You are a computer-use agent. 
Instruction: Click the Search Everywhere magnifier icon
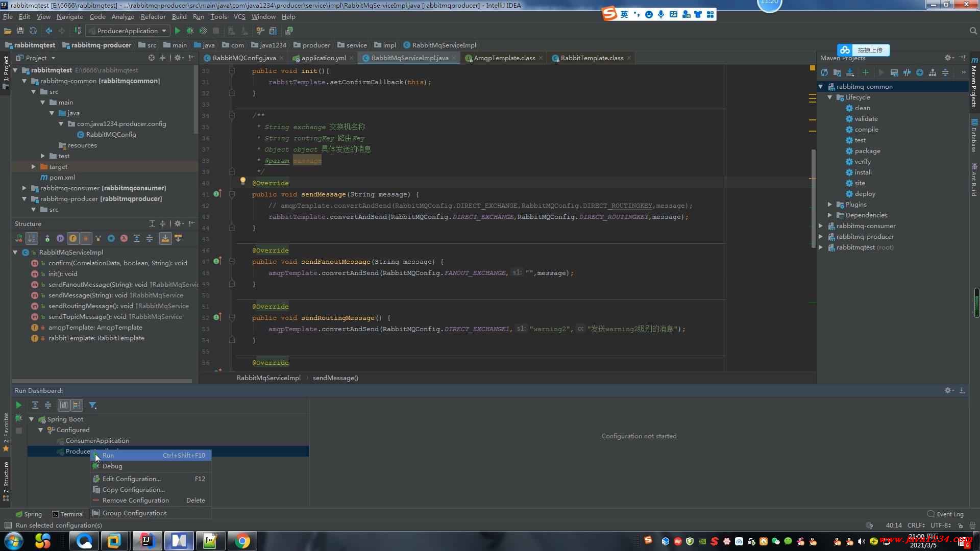click(973, 31)
